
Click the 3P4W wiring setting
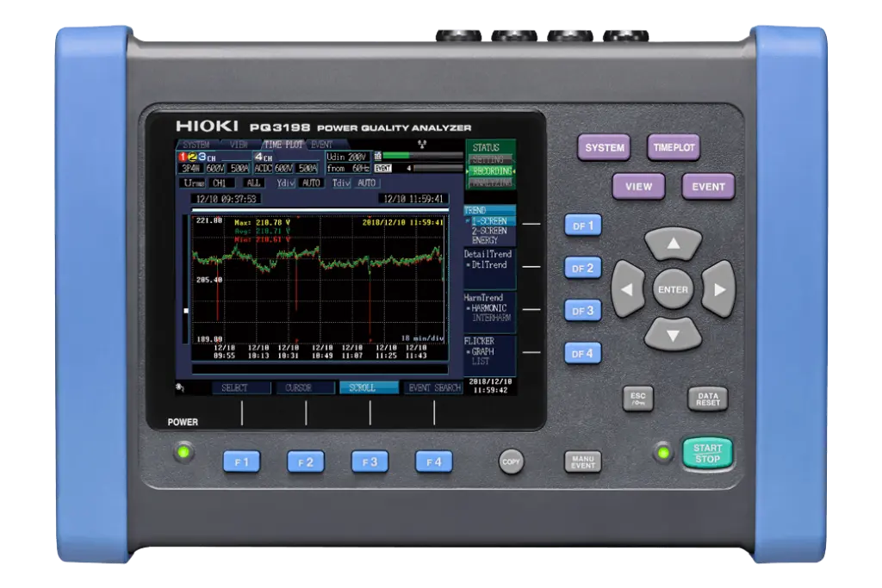191,168
